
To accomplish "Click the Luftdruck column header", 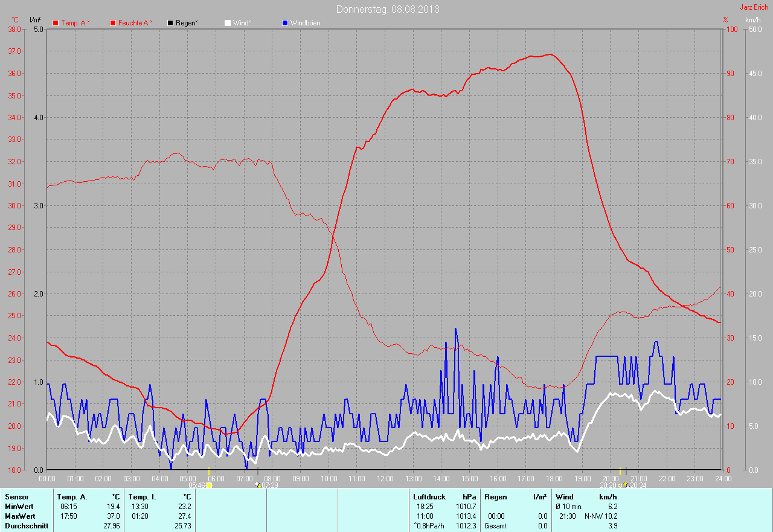I will [x=429, y=497].
